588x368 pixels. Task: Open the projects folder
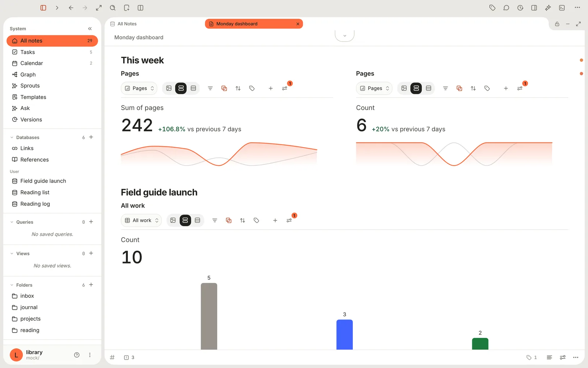coord(52,319)
